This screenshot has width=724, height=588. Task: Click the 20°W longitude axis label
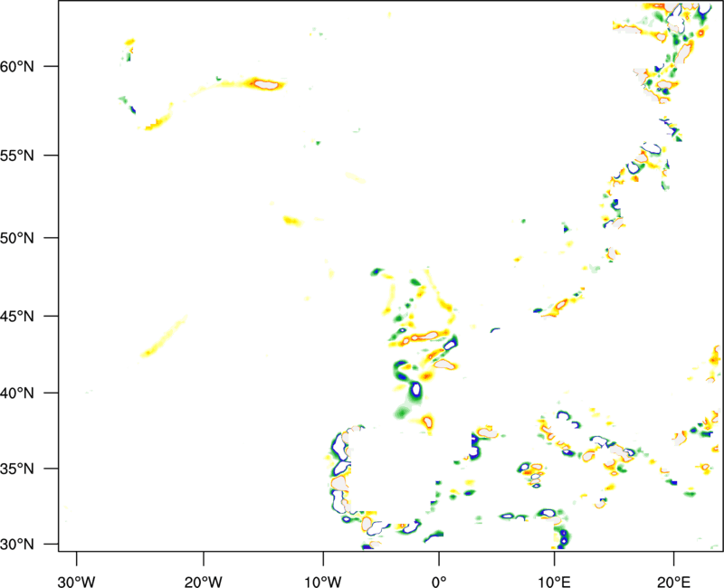pos(203,582)
